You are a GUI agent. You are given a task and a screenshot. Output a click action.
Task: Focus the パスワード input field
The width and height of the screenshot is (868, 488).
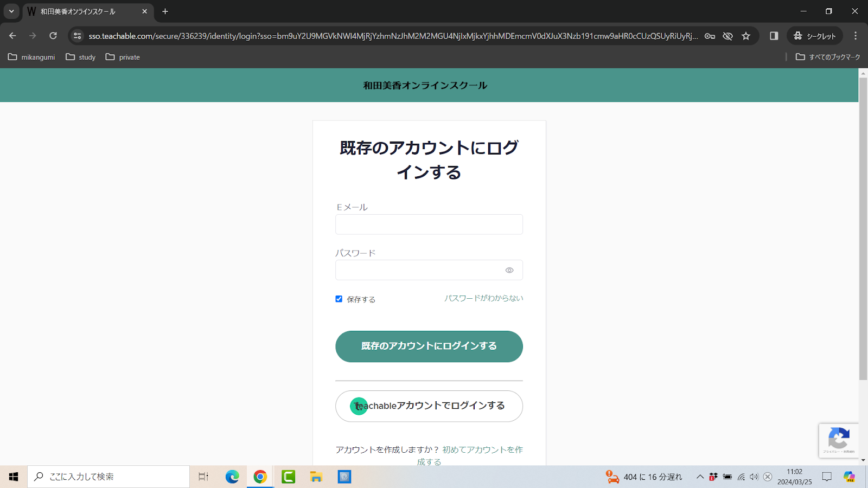pyautogui.click(x=429, y=270)
